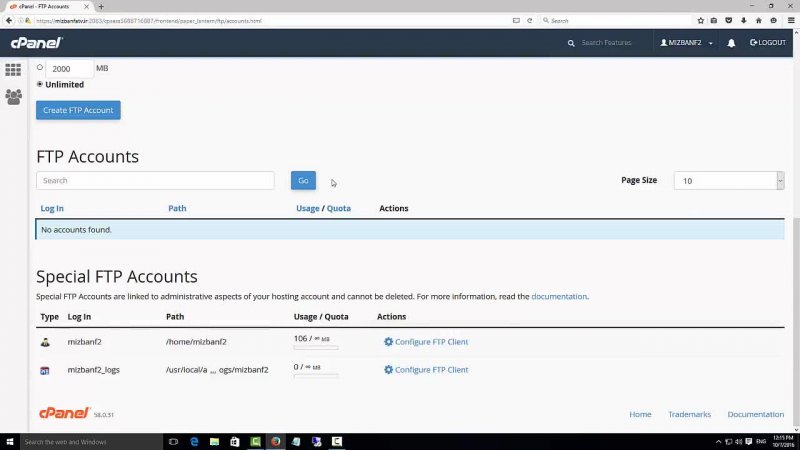Select the 2000 MB quota radio button
The height and width of the screenshot is (450, 800).
click(x=40, y=68)
